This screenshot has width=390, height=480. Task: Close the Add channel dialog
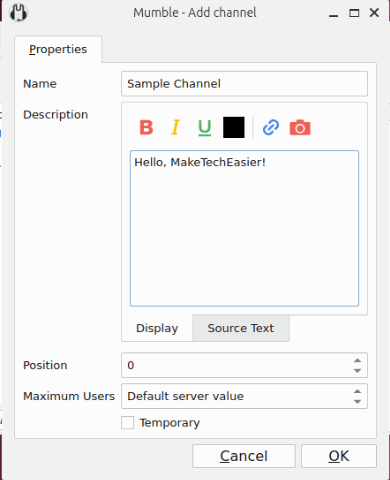pos(374,13)
